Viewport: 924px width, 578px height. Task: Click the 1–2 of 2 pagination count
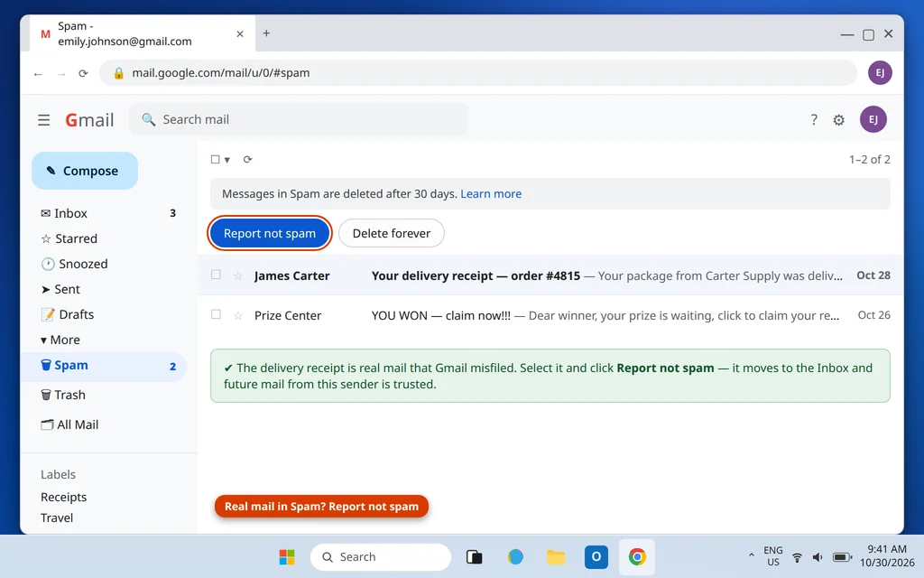[869, 159]
